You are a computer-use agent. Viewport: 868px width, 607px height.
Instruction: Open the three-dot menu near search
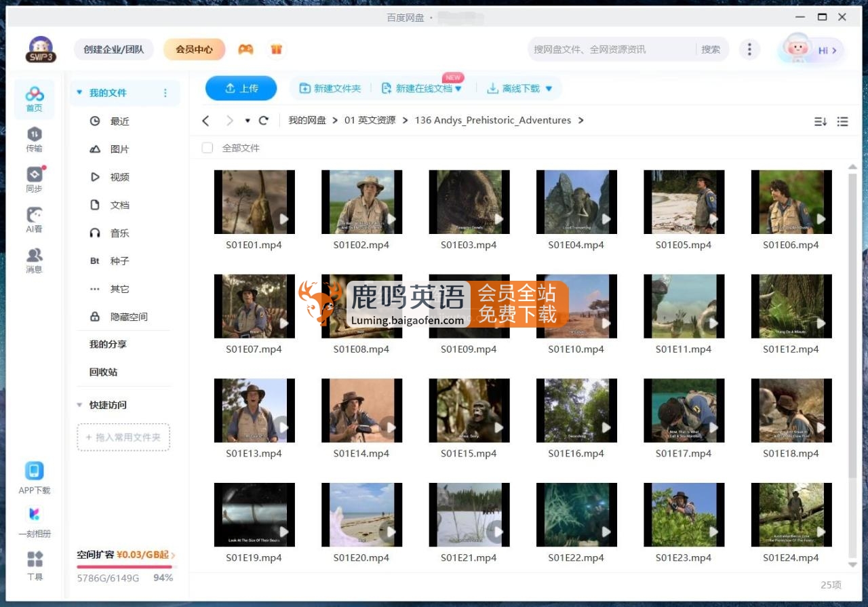(x=750, y=49)
